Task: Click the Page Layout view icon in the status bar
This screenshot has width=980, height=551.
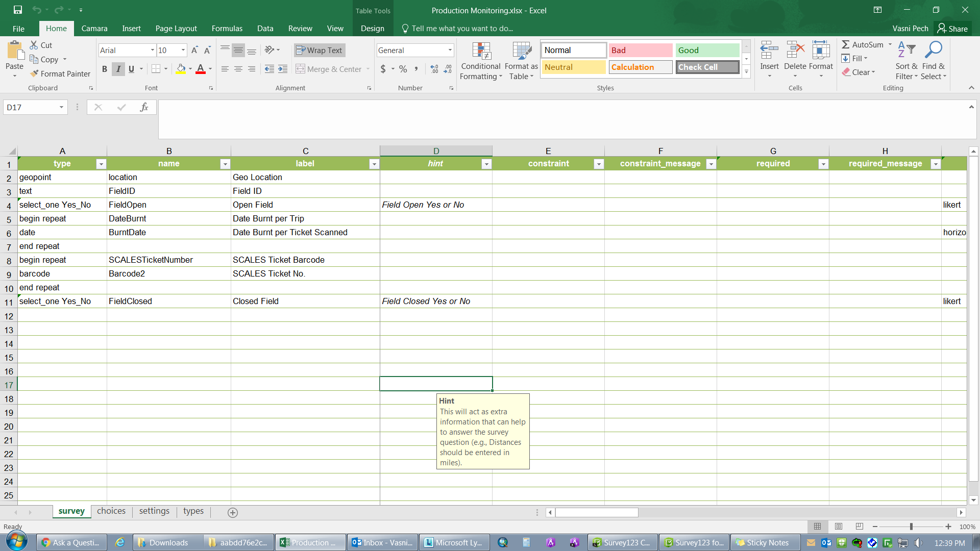Action: (x=838, y=527)
